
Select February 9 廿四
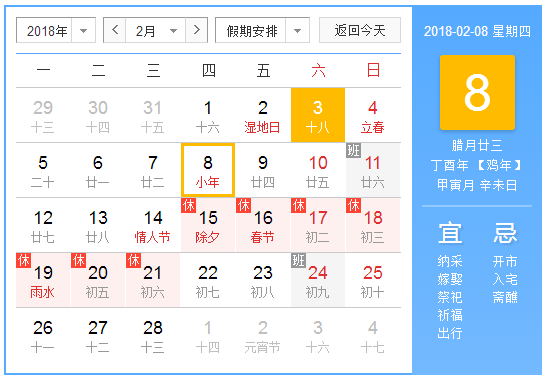click(x=263, y=171)
